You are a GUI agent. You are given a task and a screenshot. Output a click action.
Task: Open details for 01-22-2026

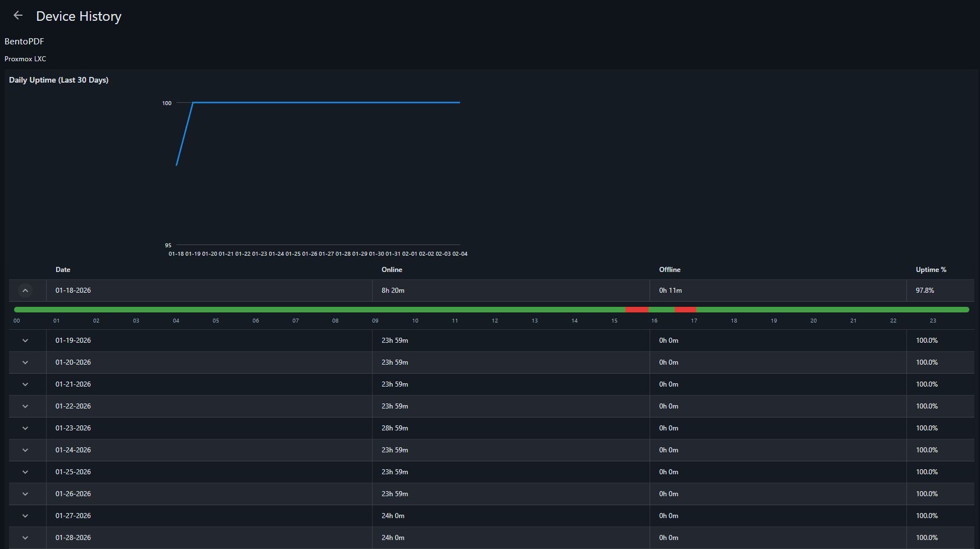[x=25, y=406]
